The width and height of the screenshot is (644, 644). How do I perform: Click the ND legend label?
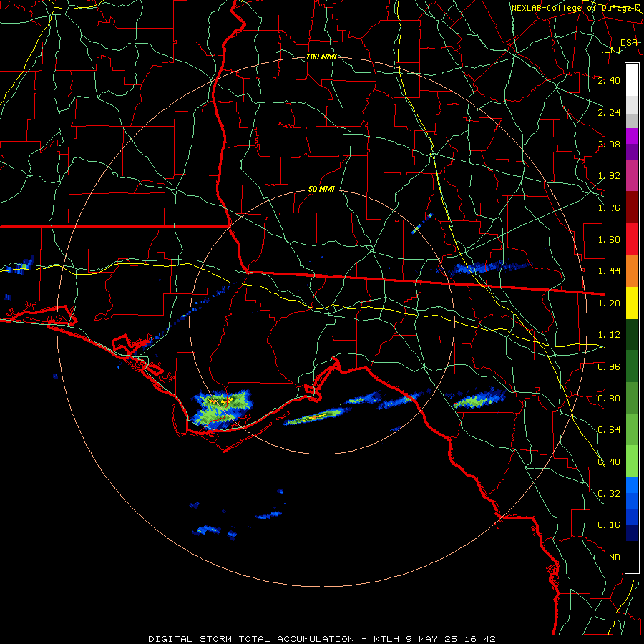pos(615,557)
